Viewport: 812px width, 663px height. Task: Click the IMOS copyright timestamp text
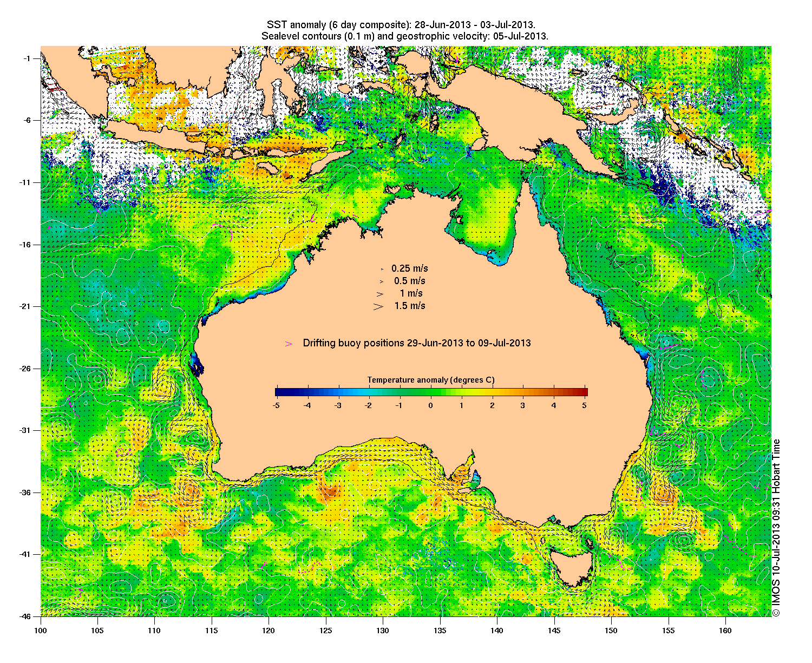point(777,528)
